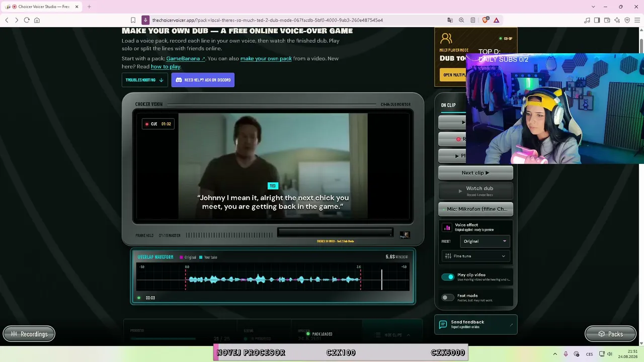
Task: Click the 5.6S WINDOW label
Action: (396, 257)
